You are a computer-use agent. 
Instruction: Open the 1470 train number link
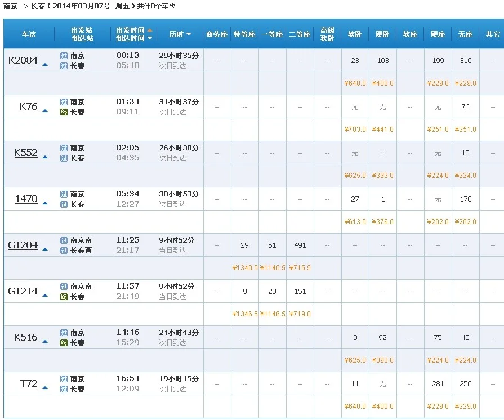coord(25,199)
